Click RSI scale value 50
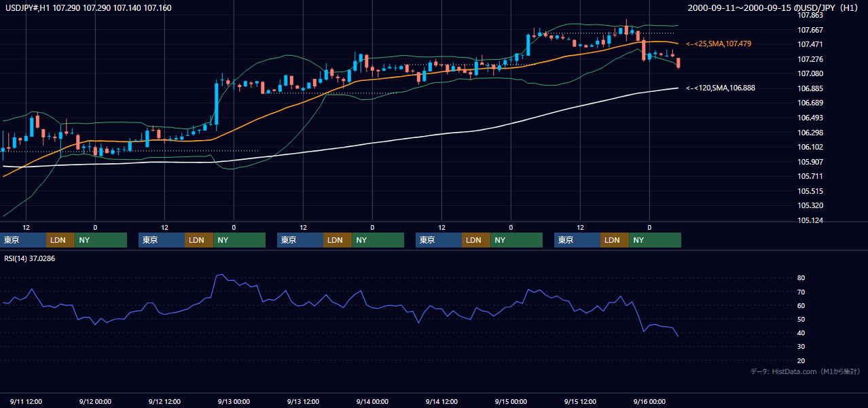868x408 pixels. tap(801, 319)
